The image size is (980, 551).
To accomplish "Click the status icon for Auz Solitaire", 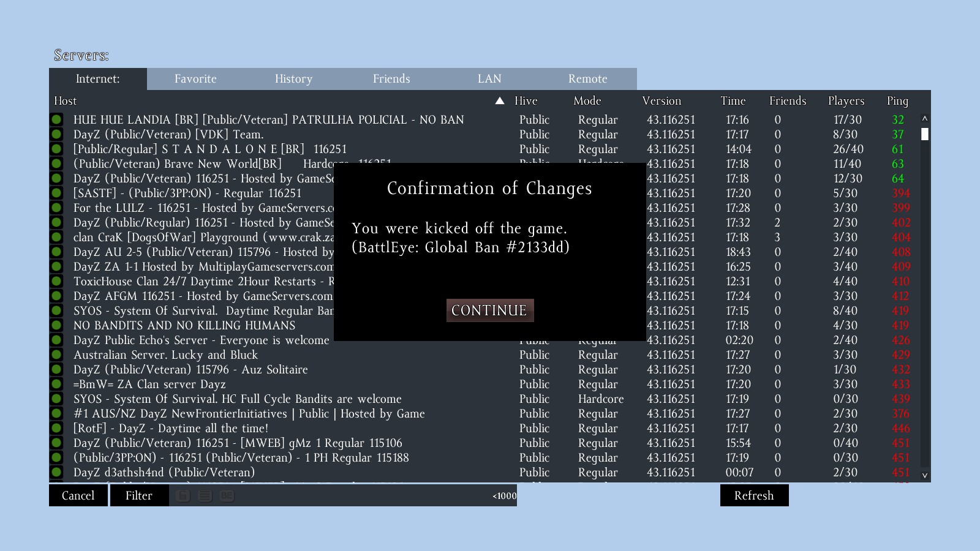I will click(56, 369).
